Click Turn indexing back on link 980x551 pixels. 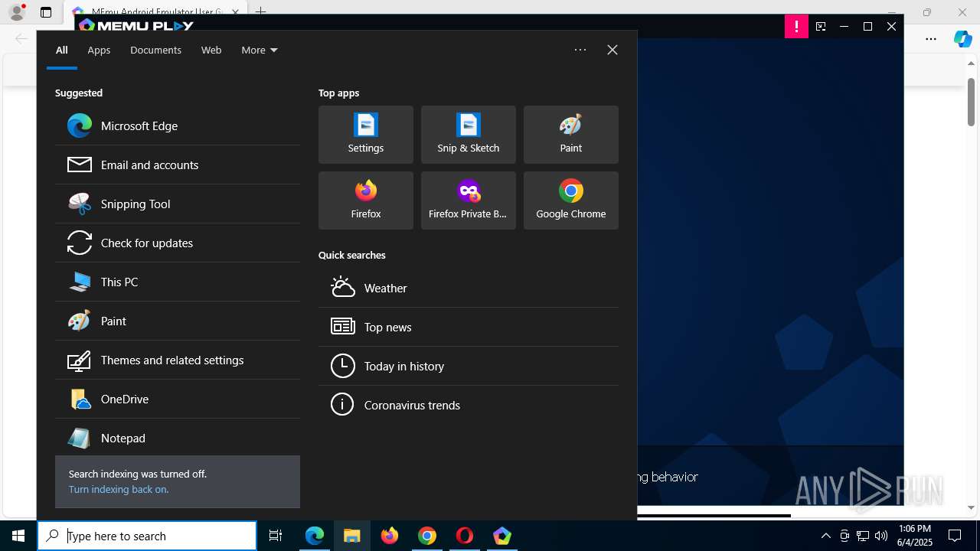(x=119, y=489)
